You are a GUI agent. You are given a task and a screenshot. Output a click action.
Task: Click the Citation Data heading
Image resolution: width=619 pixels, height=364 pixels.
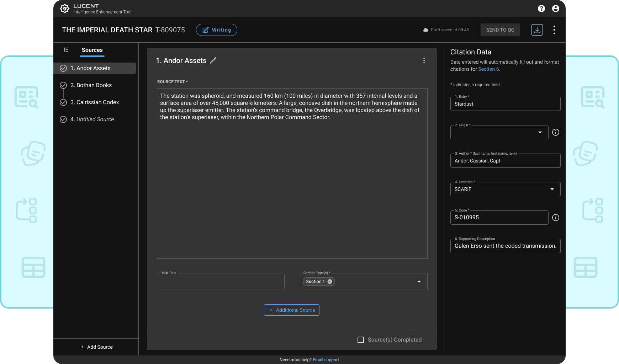pyautogui.click(x=471, y=52)
